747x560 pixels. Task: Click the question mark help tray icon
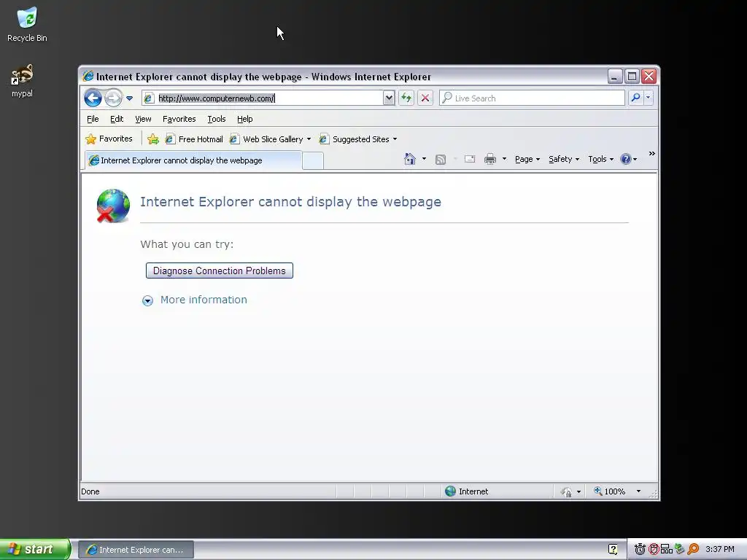point(613,550)
